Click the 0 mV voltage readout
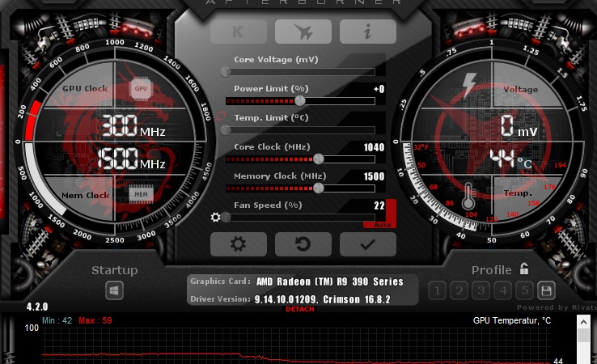The height and width of the screenshot is (364, 597). click(x=519, y=126)
